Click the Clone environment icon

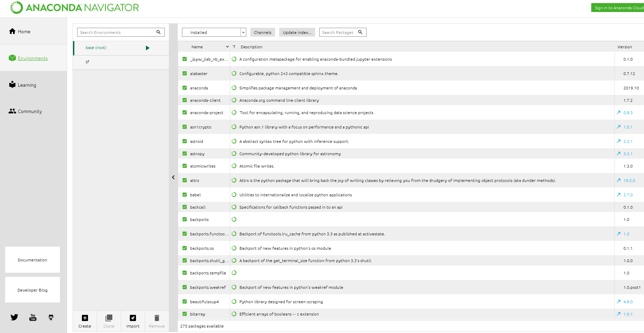click(109, 318)
